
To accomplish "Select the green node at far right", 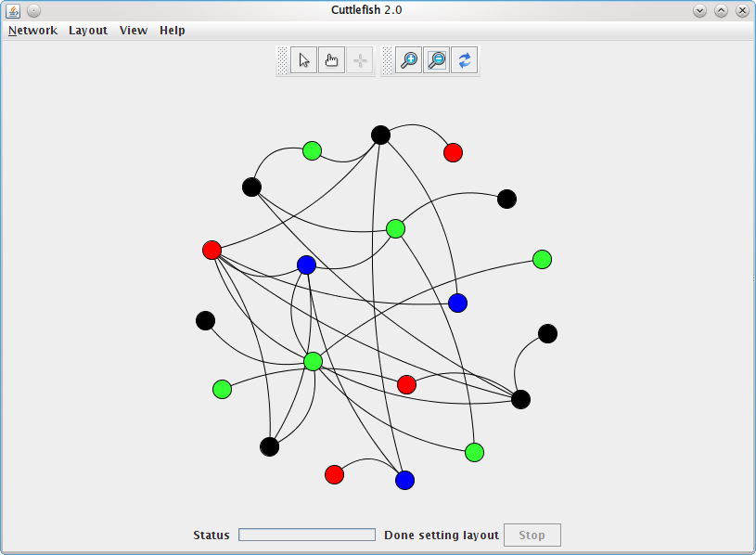I will 543,260.
